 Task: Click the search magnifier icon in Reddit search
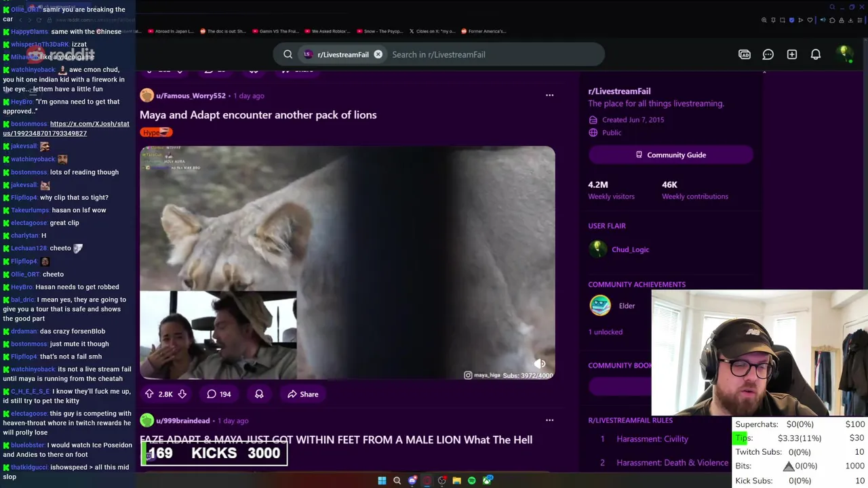point(288,54)
